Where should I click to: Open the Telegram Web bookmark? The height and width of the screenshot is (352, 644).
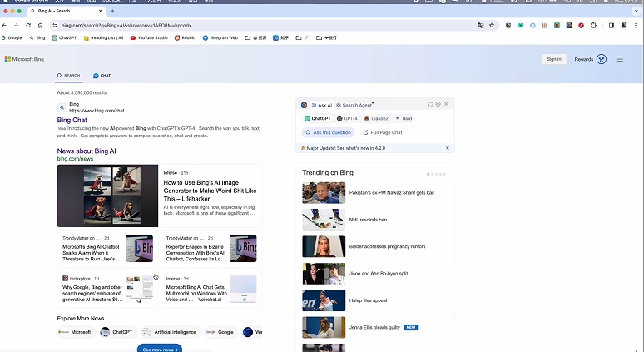point(220,37)
